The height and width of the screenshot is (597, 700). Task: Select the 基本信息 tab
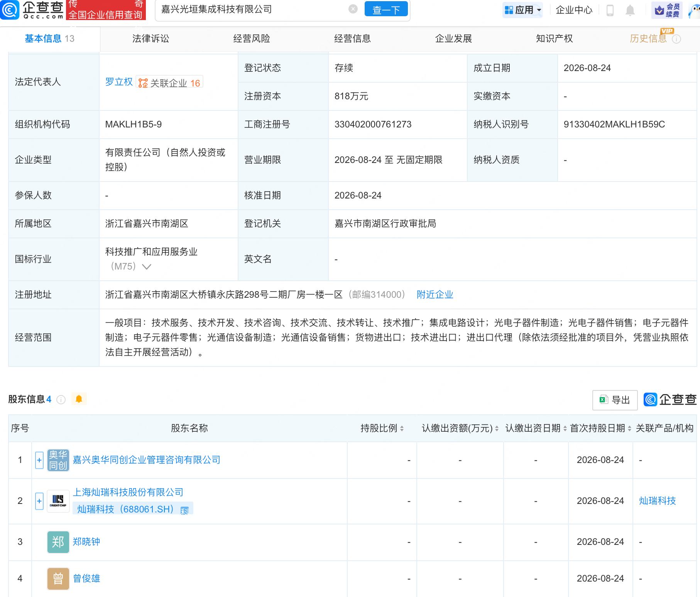[50, 39]
